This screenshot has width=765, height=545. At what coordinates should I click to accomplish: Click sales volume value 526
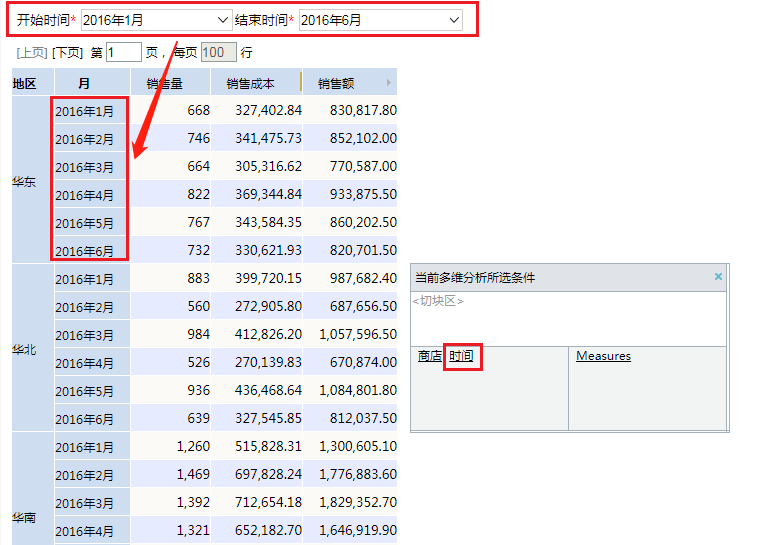(199, 362)
